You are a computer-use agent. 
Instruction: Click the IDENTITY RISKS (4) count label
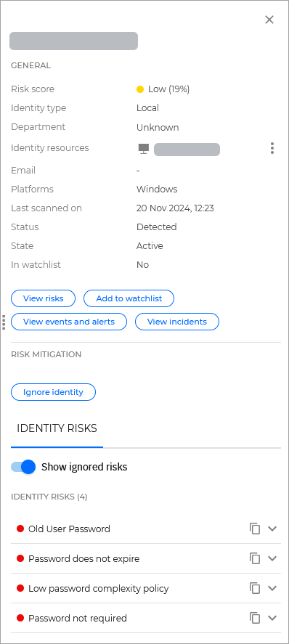[49, 497]
